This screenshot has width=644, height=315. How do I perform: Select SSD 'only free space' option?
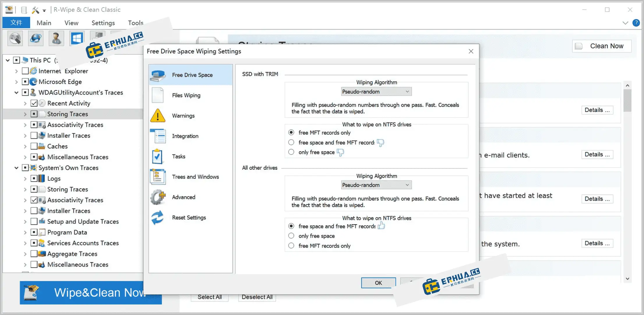pos(291,152)
